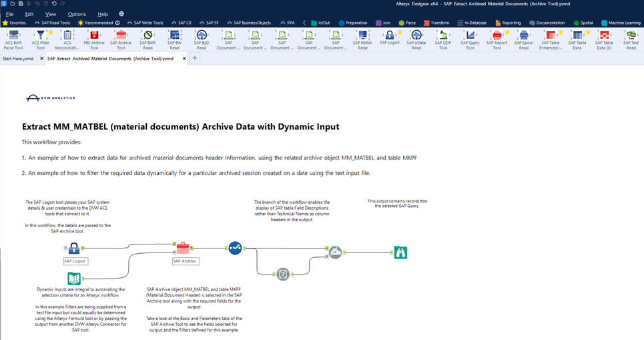
Task: Select the SAP Archive Tool in palette
Action: point(121,39)
